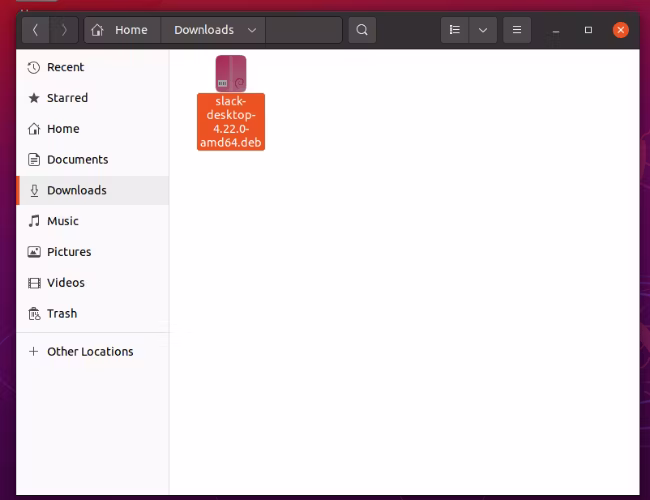Click the Starred star icon
This screenshot has height=500, width=650.
[34, 98]
